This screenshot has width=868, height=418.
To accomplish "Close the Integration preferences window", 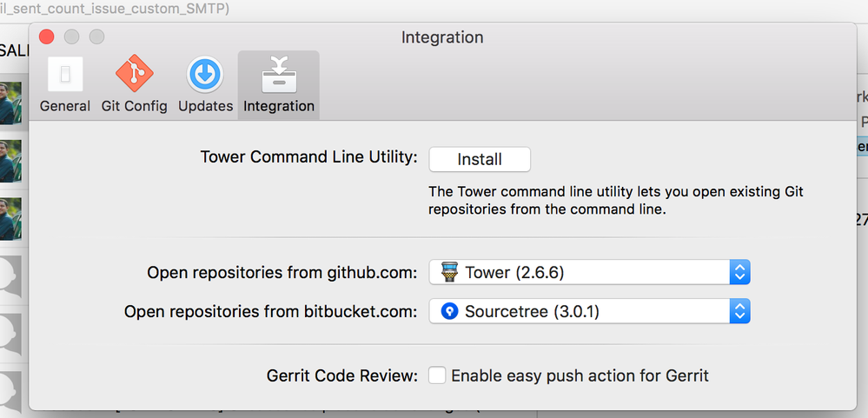I will [47, 37].
